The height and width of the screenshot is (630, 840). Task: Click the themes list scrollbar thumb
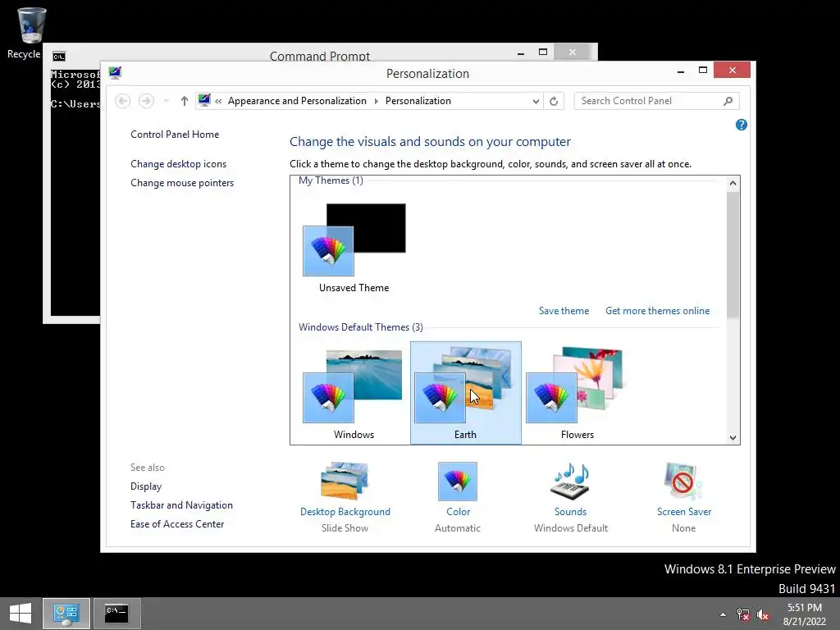733,254
